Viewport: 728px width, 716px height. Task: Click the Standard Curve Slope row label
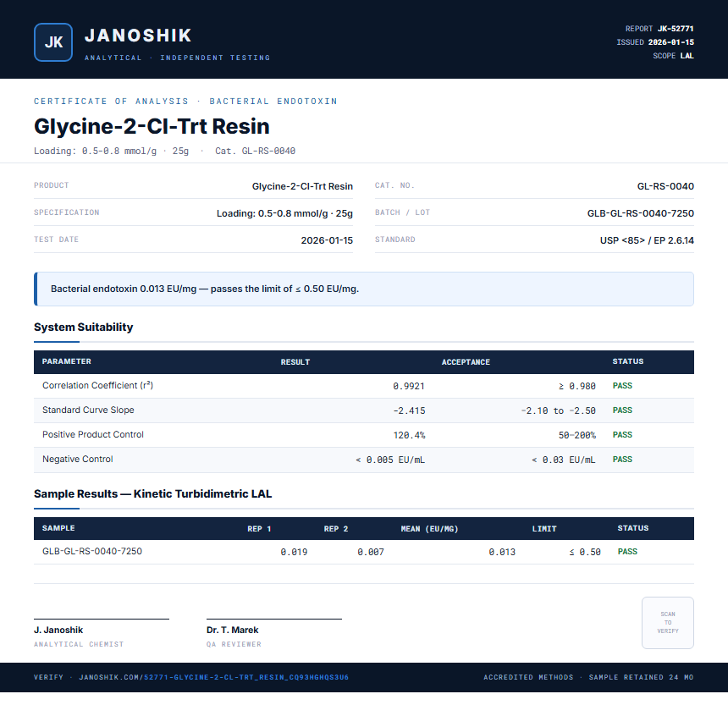tap(88, 410)
